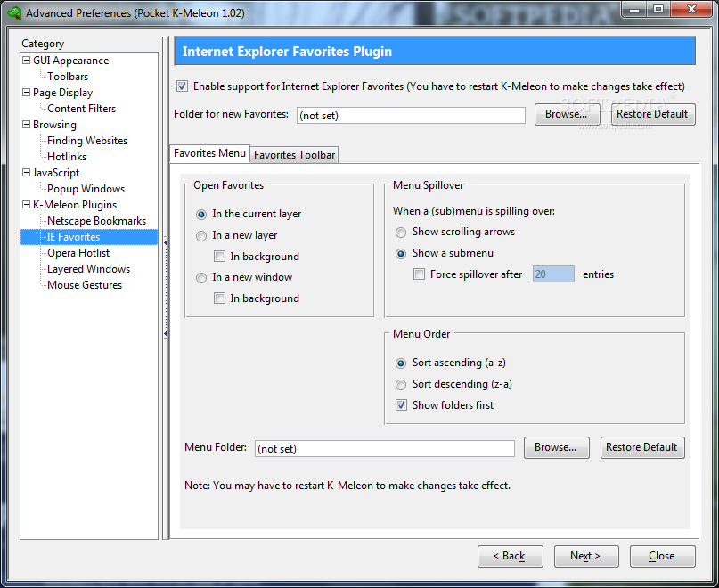Switch to the Favorites Toolbar tab

(x=294, y=155)
